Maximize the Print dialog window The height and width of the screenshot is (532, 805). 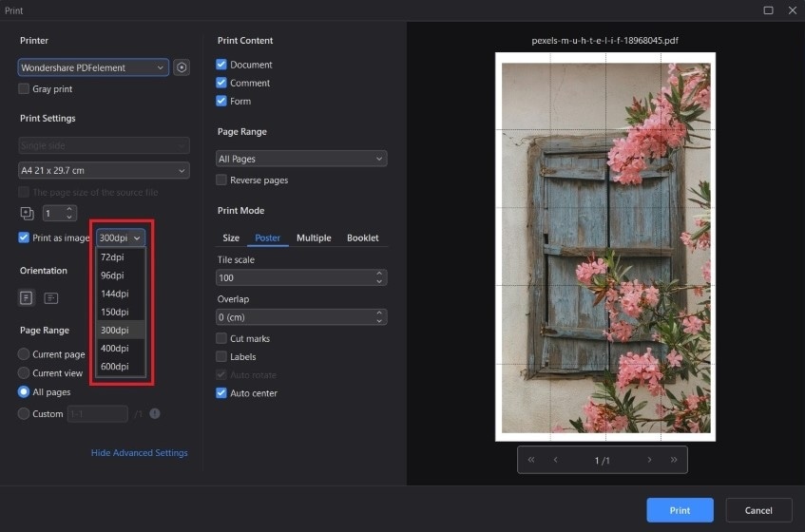point(768,10)
